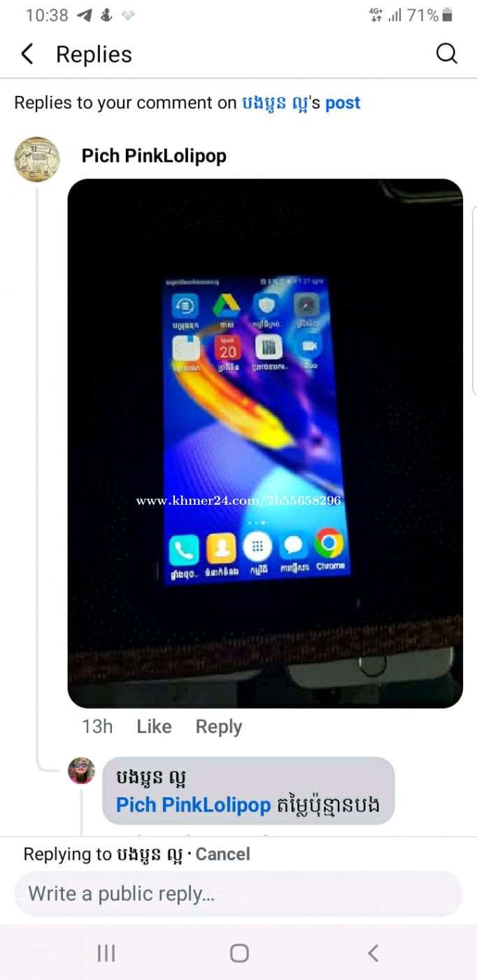Tap the small avatar of the replier
The image size is (477, 980).
[x=81, y=771]
